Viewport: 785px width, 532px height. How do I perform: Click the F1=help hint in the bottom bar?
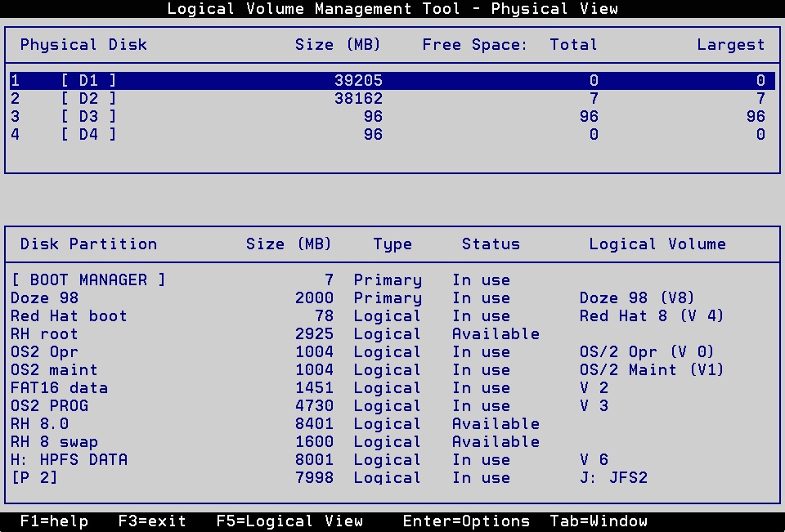tap(54, 521)
